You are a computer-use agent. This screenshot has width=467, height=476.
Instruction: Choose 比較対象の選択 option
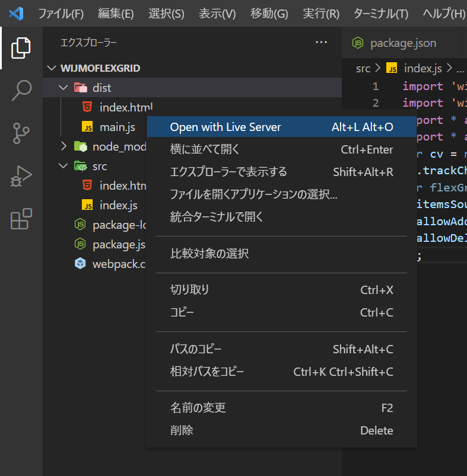click(282, 254)
